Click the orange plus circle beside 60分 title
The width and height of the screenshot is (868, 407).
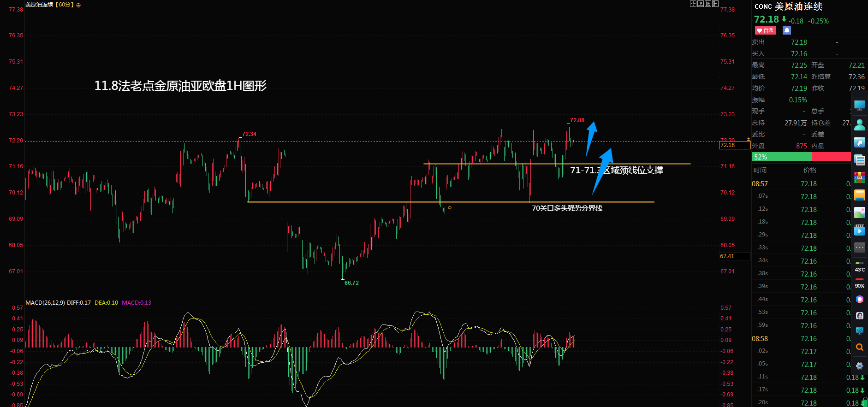(x=78, y=5)
